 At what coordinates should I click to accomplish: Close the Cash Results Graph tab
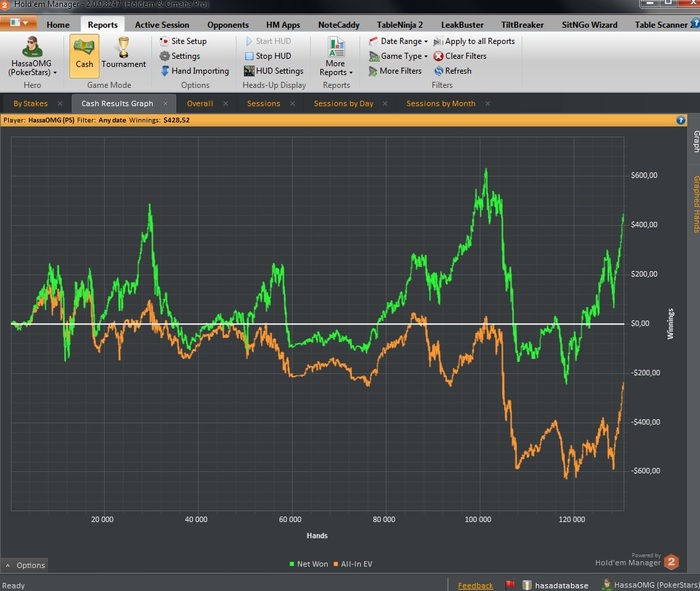click(165, 103)
